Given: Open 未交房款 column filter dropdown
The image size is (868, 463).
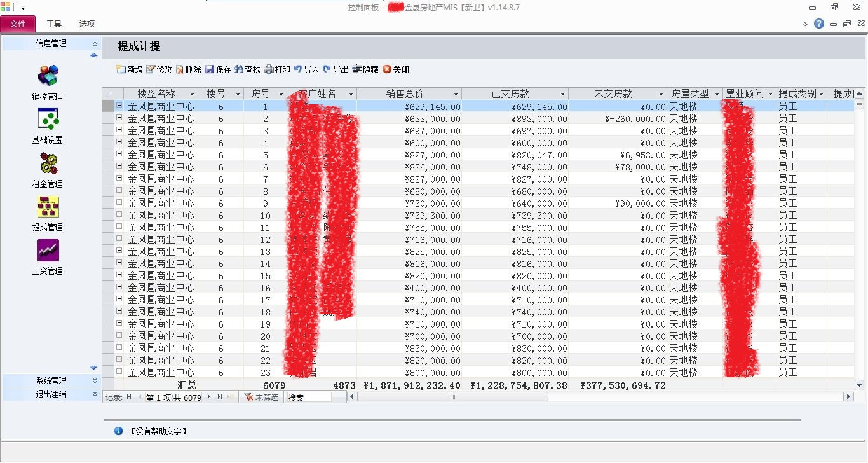Looking at the screenshot, I should coord(661,94).
